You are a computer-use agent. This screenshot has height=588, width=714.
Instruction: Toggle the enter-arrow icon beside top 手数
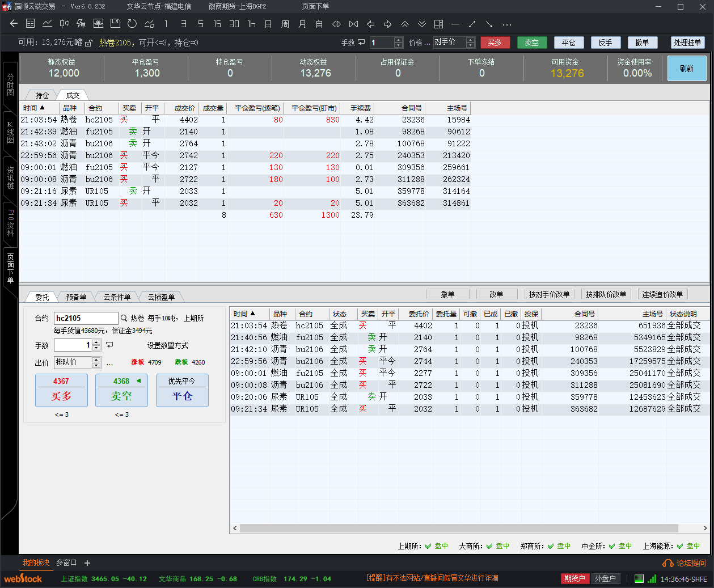coord(361,43)
